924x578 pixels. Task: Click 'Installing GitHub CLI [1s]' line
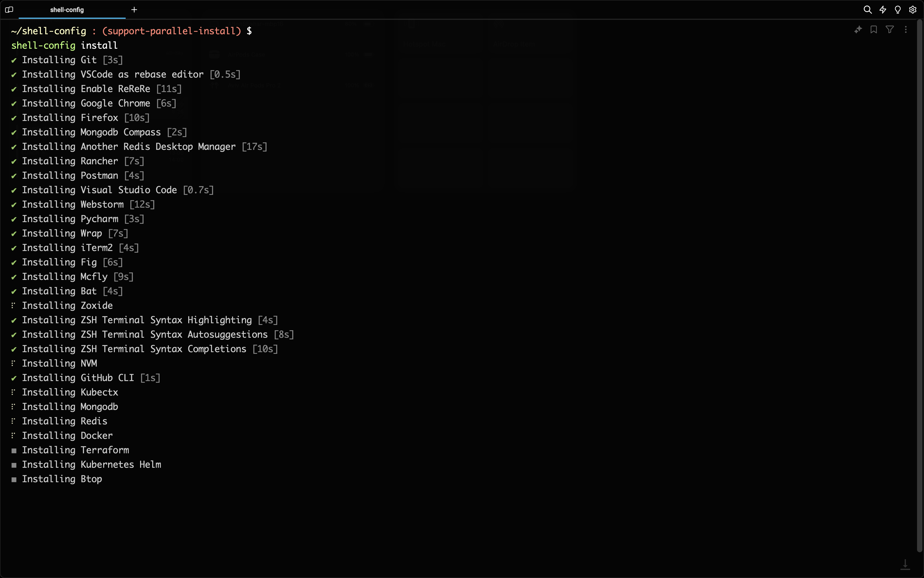pos(86,378)
